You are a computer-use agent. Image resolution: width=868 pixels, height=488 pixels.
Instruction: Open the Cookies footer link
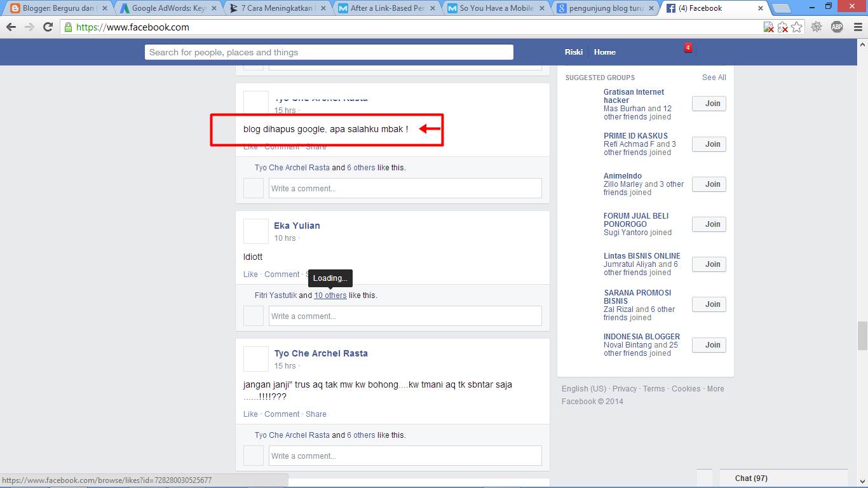point(686,389)
